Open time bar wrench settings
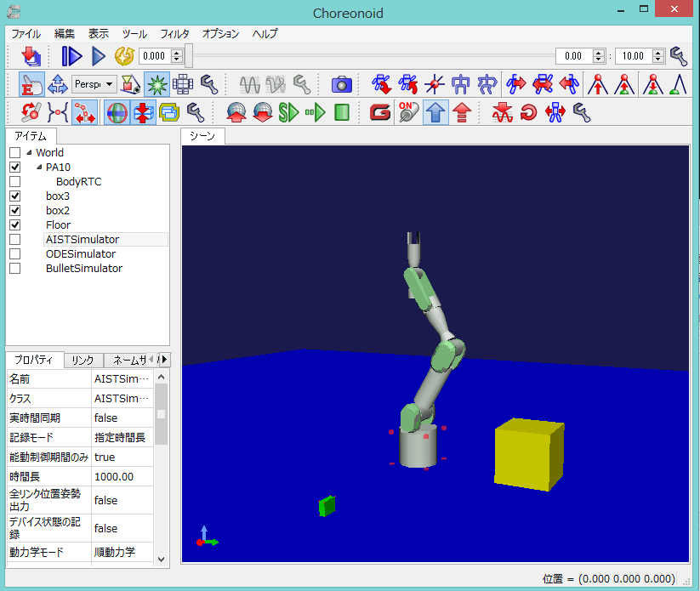 pyautogui.click(x=679, y=56)
